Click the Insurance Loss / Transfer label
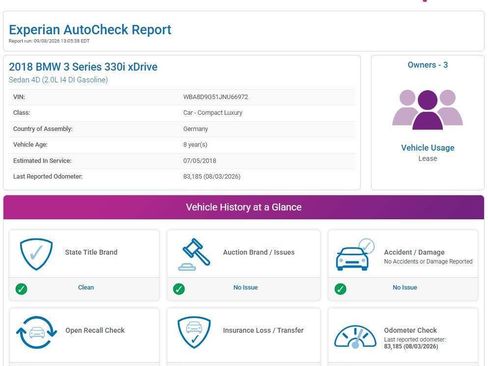The image size is (488, 366). [x=263, y=330]
